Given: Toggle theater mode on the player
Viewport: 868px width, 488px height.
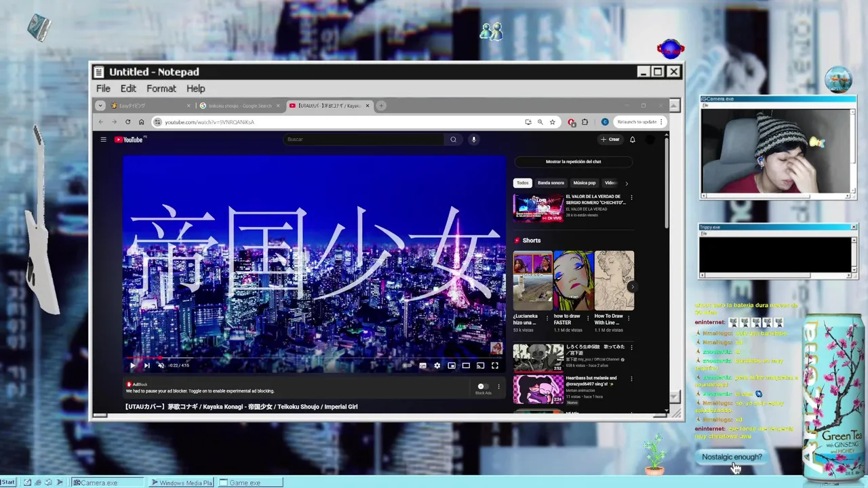Looking at the screenshot, I should pyautogui.click(x=466, y=365).
